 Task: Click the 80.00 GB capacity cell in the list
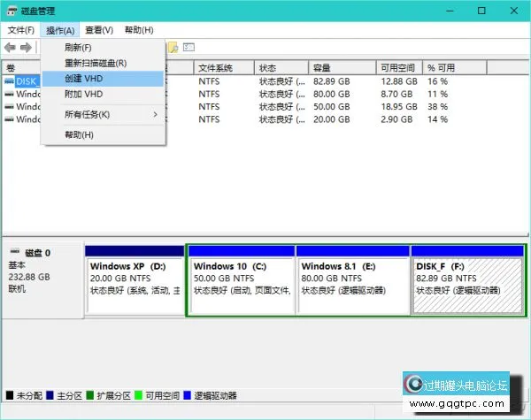(x=331, y=94)
